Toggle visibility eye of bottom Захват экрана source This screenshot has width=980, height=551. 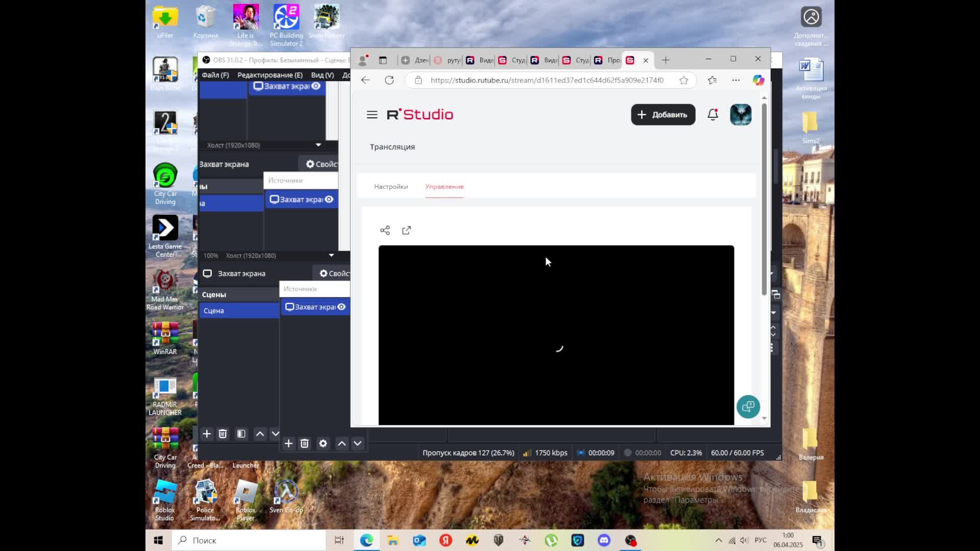pos(341,307)
